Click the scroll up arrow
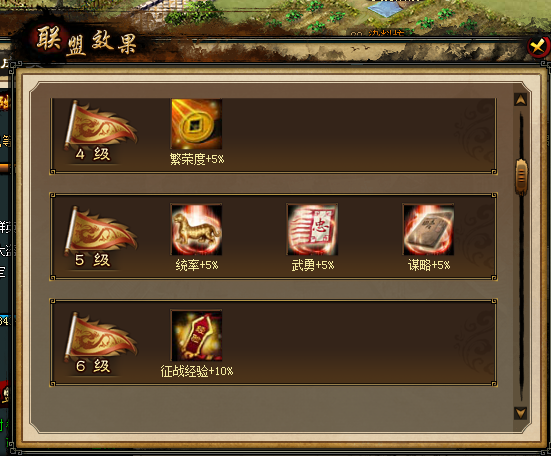The height and width of the screenshot is (456, 551). 520,100
